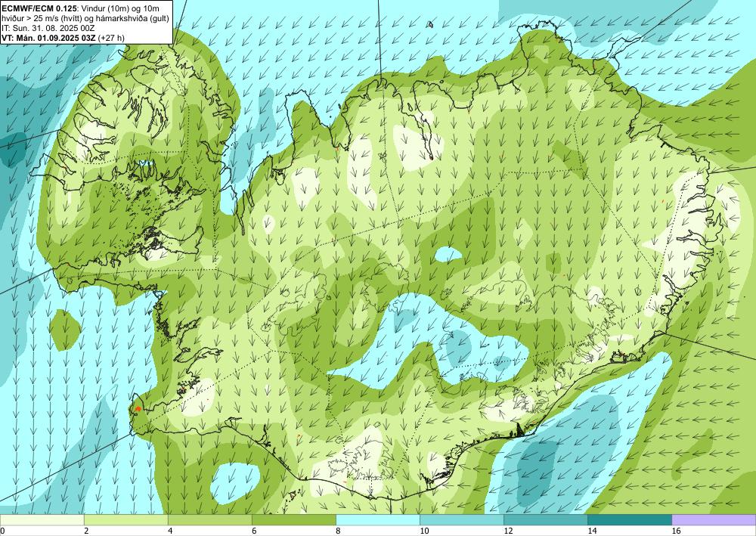
Task: Click the orange-red gust marker on southwest peninsula
Action: click(x=138, y=409)
